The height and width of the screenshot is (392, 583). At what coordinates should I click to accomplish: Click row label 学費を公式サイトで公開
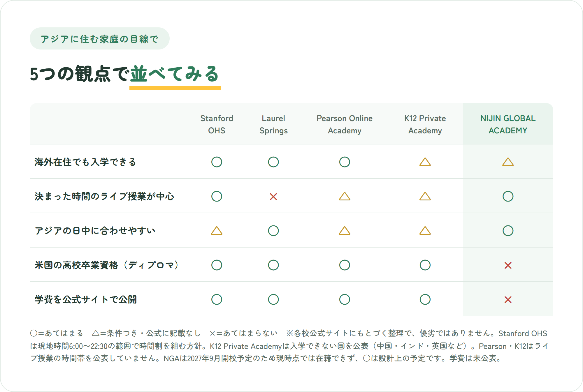click(85, 299)
